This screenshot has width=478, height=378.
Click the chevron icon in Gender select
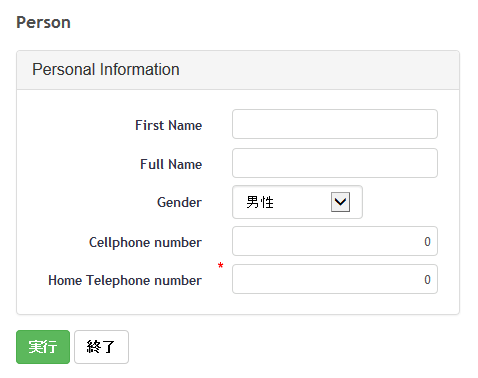340,202
